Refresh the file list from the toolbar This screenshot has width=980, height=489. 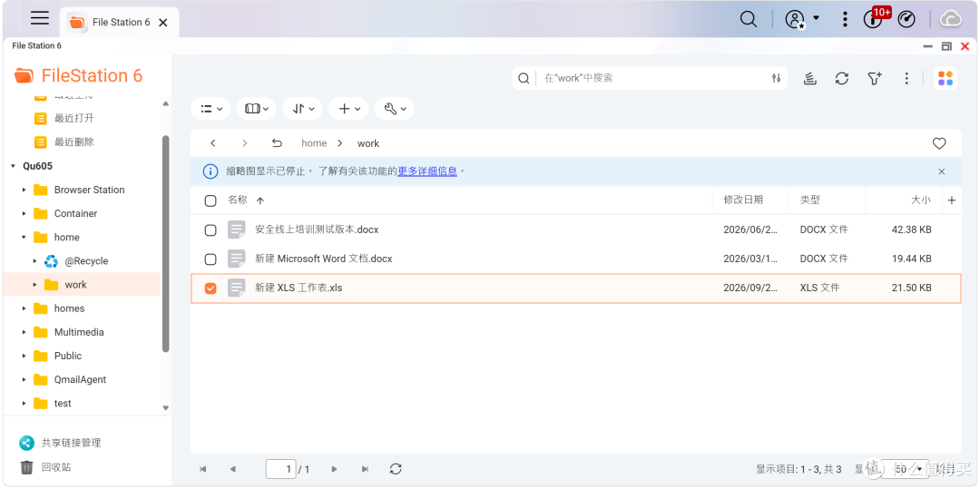pyautogui.click(x=842, y=78)
